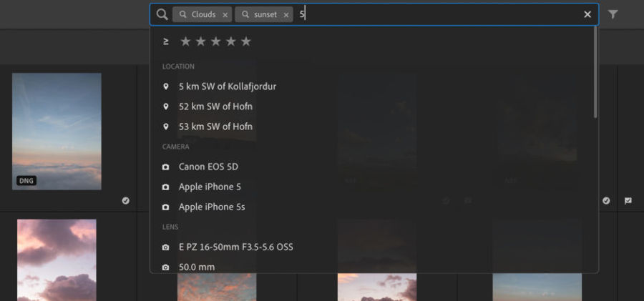Click in the search text field
644x301 pixels.
click(x=436, y=14)
